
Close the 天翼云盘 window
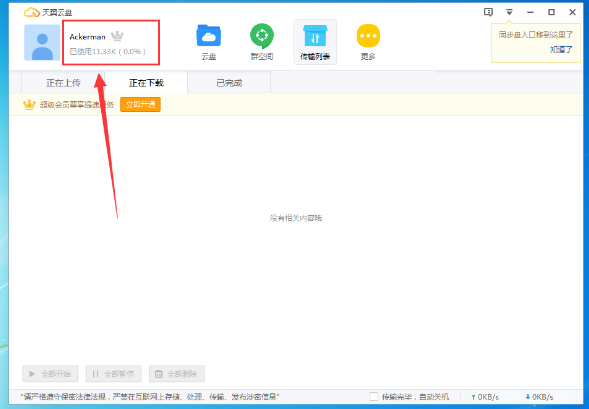click(x=572, y=12)
